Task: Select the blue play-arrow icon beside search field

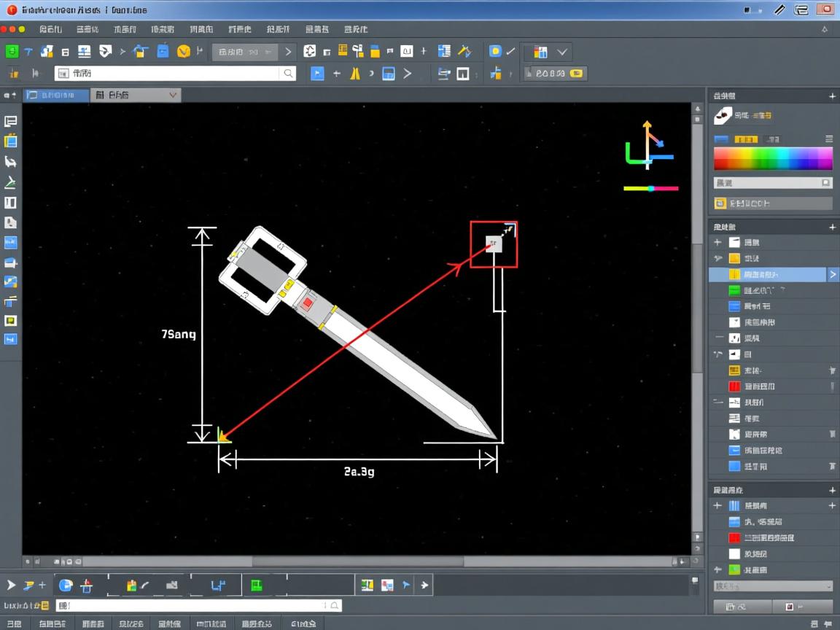Action: pyautogui.click(x=316, y=73)
